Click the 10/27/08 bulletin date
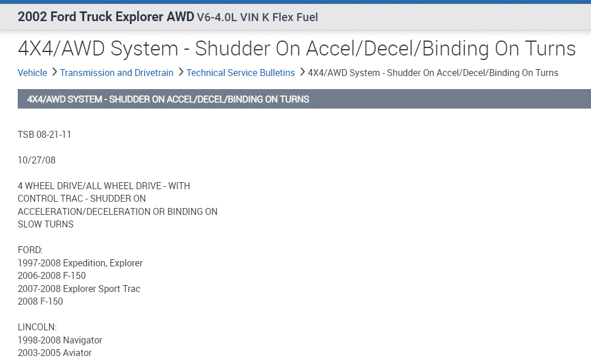Viewport: 591px width, 364px height. pyautogui.click(x=37, y=160)
